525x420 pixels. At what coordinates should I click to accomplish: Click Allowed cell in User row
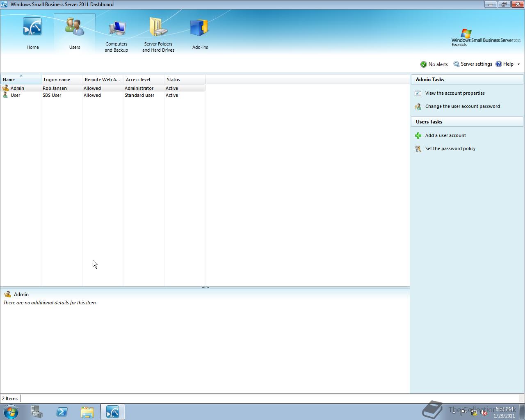coord(92,95)
